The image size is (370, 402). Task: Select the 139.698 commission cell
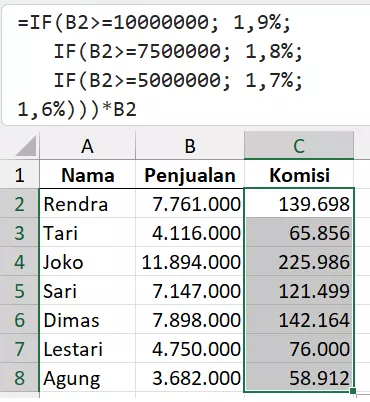click(x=299, y=203)
